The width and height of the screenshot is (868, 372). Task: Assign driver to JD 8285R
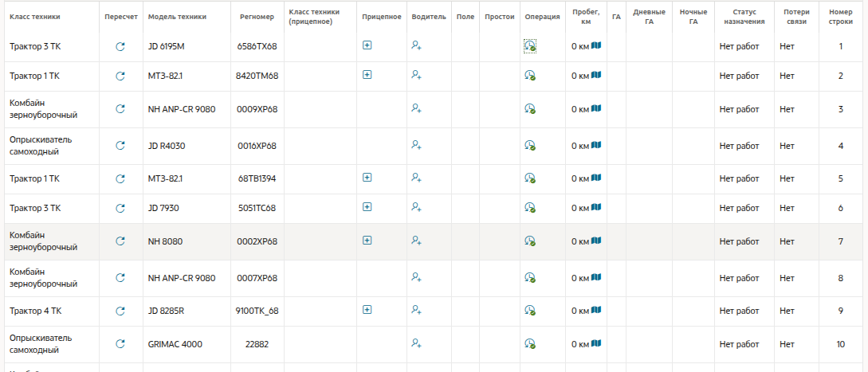pyautogui.click(x=417, y=310)
